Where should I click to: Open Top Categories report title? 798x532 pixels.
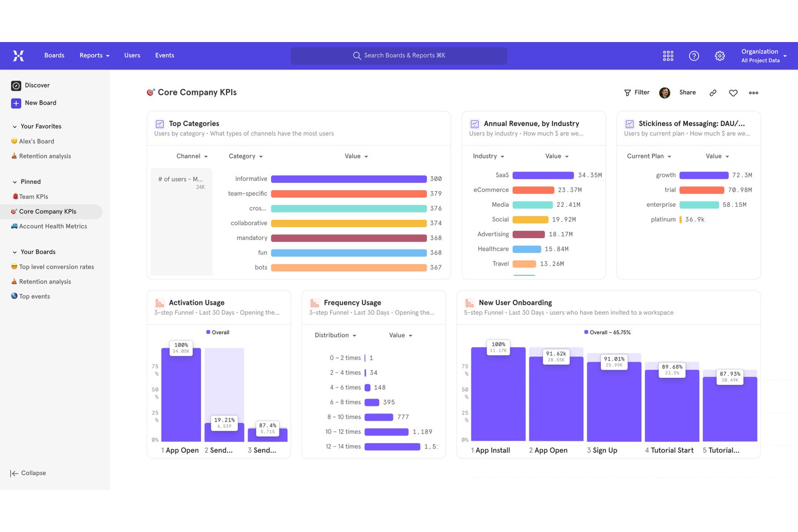pos(194,124)
